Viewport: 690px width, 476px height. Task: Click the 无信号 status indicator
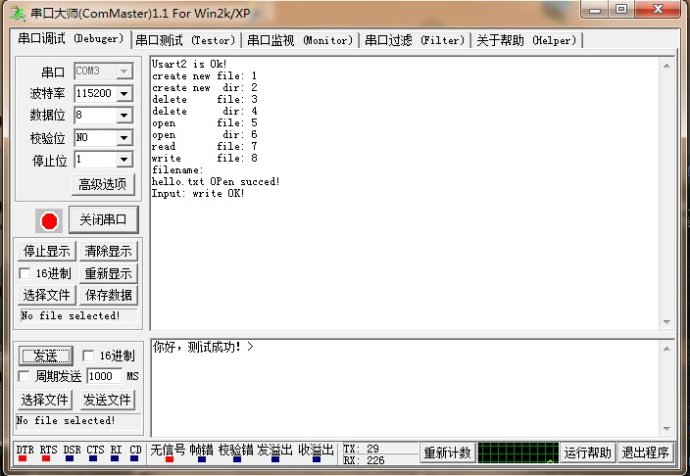(x=168, y=457)
